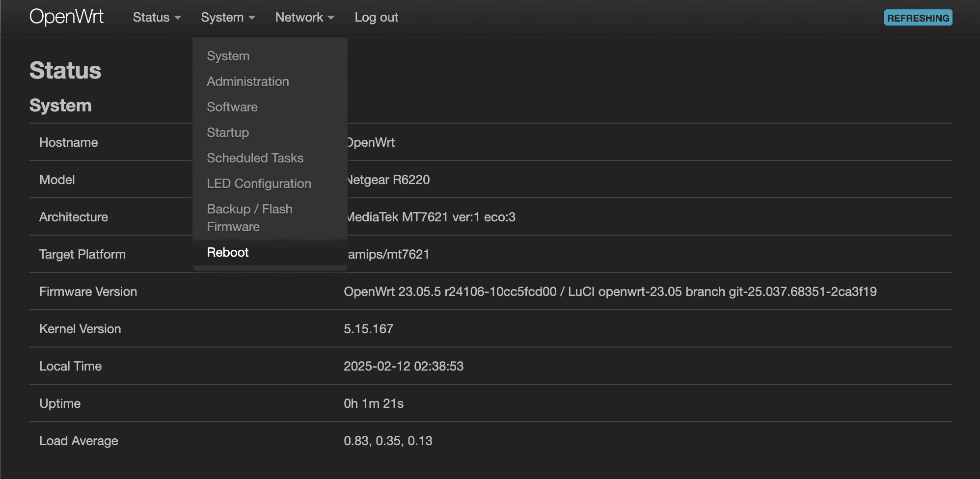980x479 pixels.
Task: Choose Reboot from the System menu
Action: pos(270,252)
